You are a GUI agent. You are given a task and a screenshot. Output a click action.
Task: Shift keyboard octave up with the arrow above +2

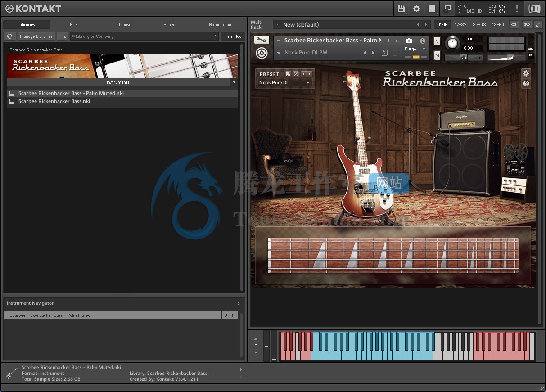click(256, 339)
